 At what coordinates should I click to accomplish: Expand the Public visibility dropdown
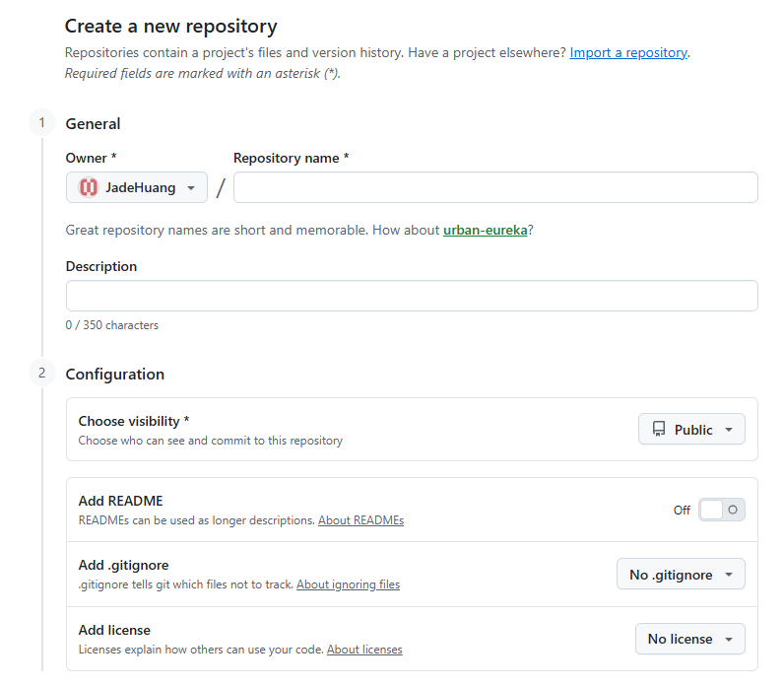(691, 430)
